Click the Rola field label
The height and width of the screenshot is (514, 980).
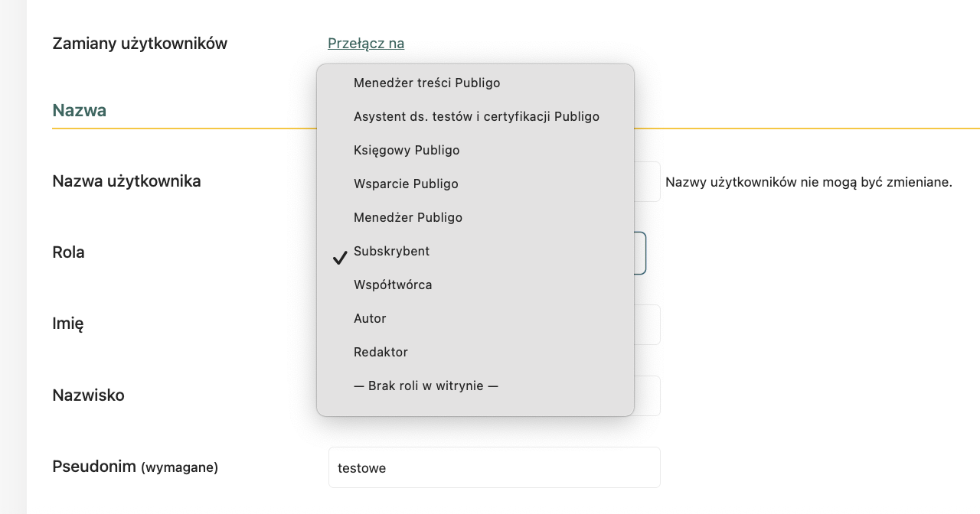click(x=68, y=252)
